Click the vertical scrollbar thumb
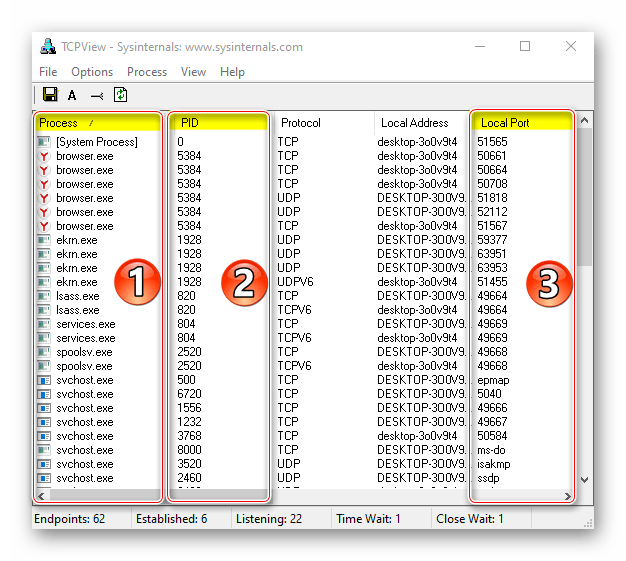Screen dimensions: 626x561 click(584, 197)
